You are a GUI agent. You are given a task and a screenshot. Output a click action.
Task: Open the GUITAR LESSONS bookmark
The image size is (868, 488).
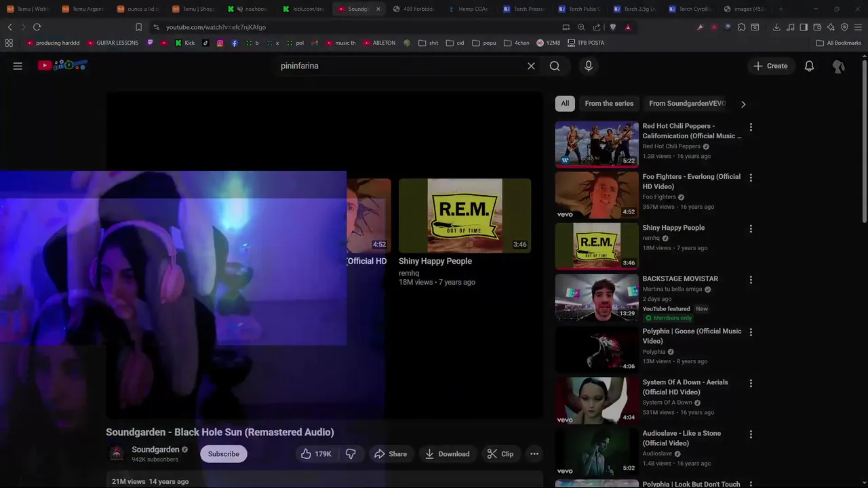tap(112, 43)
